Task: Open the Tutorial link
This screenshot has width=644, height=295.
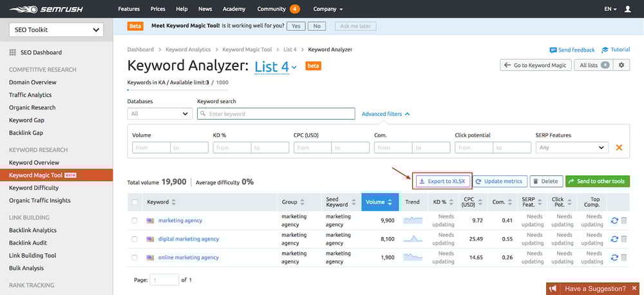Action: click(x=616, y=50)
